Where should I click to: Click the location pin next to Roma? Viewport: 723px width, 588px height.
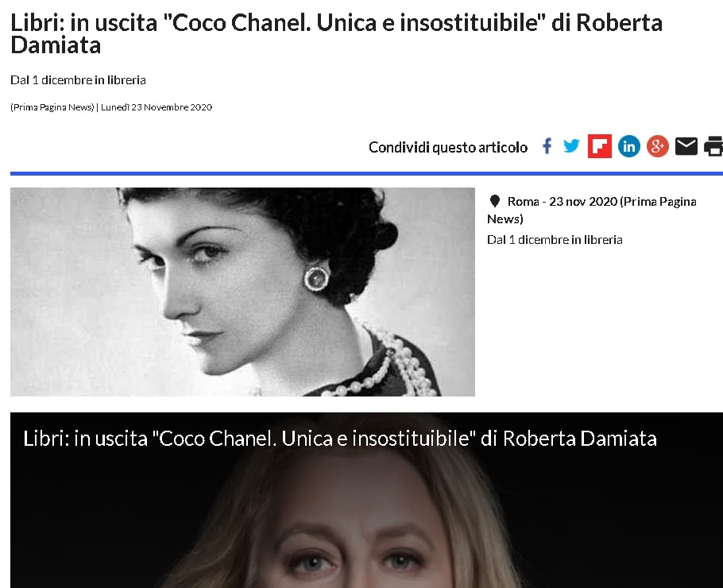[x=495, y=201]
